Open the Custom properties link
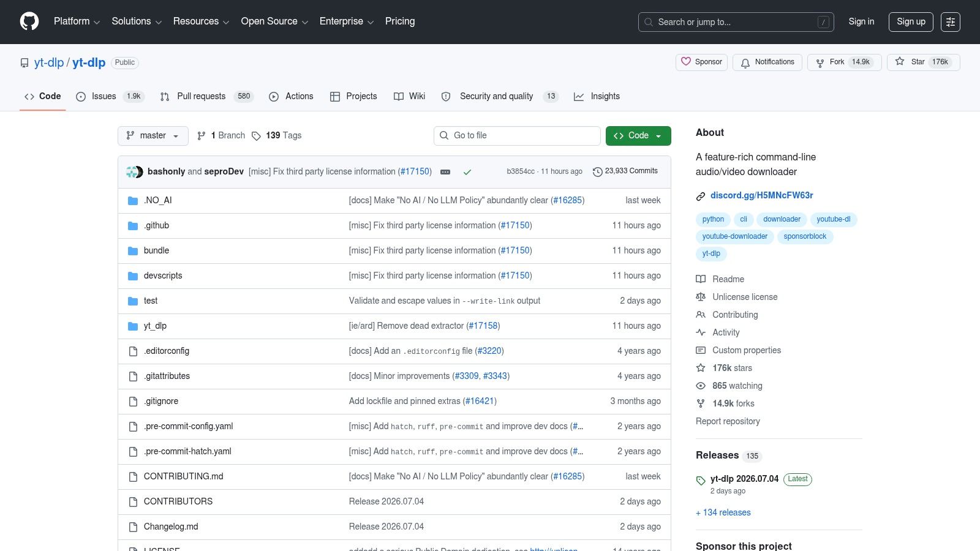This screenshot has width=980, height=551. [747, 350]
